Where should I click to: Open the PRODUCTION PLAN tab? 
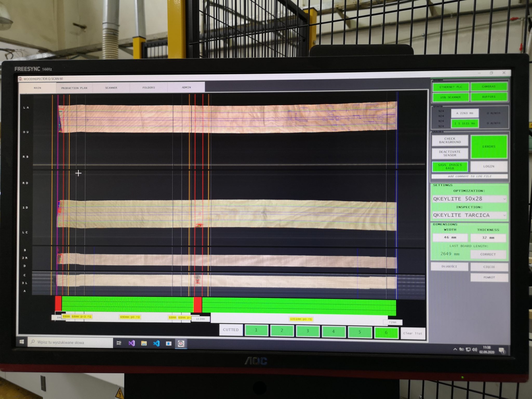click(74, 88)
